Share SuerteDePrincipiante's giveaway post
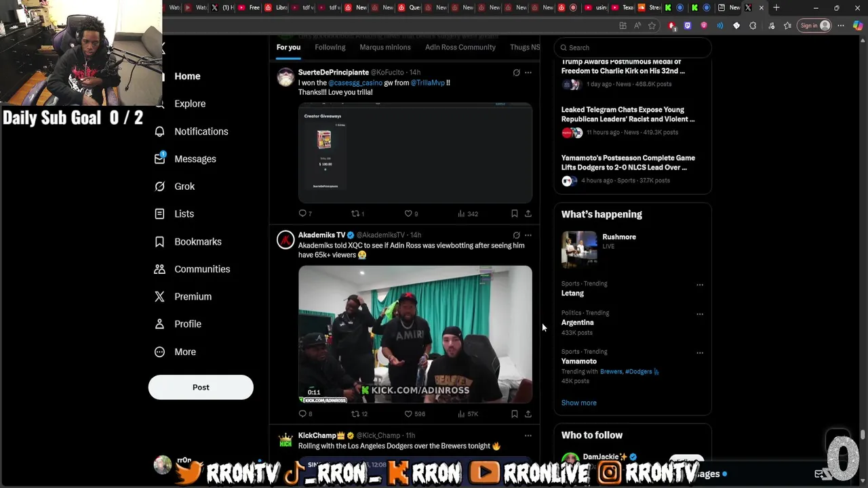868x488 pixels. tap(528, 213)
